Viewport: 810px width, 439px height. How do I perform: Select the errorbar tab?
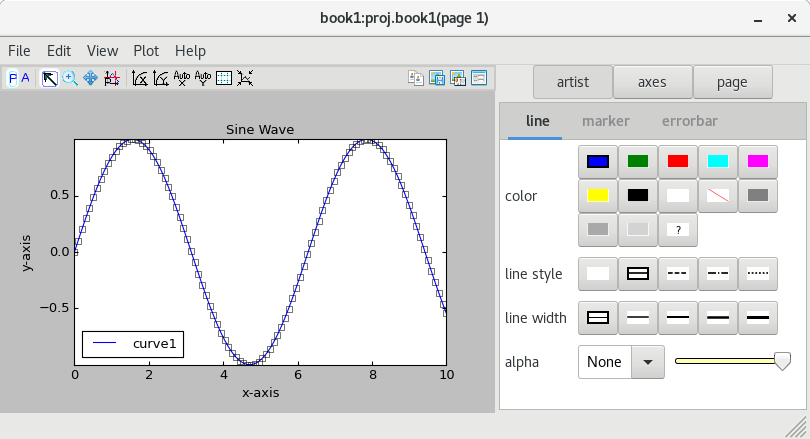(690, 121)
